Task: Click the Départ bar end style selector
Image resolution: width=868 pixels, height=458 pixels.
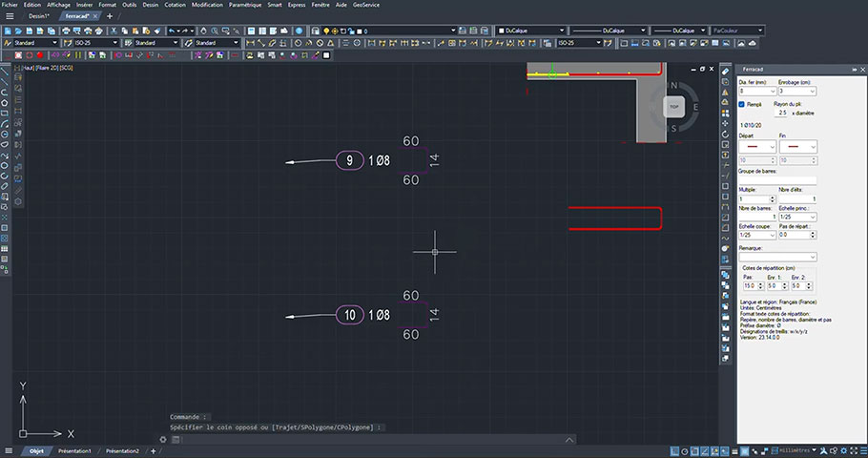Action: click(x=756, y=147)
